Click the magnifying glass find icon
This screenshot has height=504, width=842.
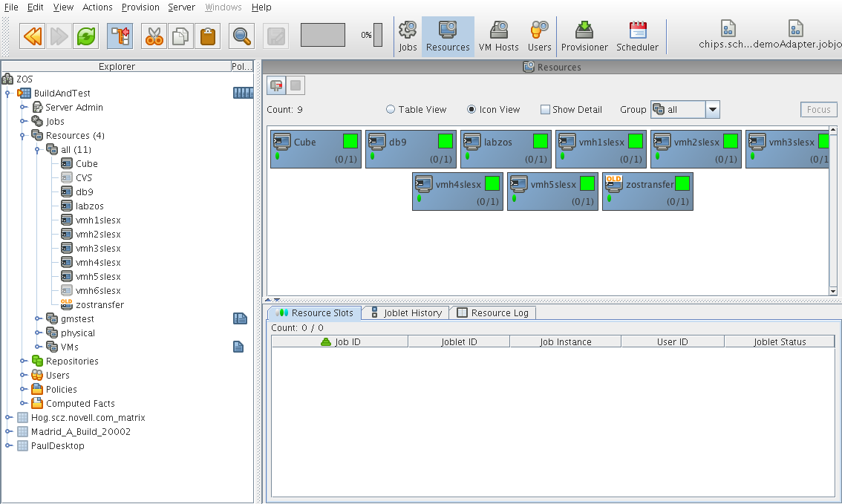[241, 36]
